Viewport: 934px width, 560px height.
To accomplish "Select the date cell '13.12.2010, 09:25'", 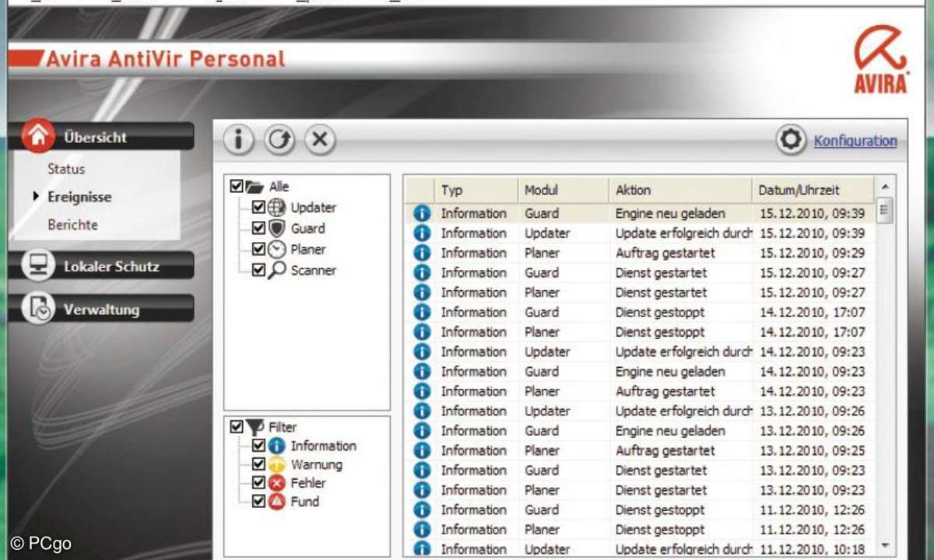I will pos(812,450).
